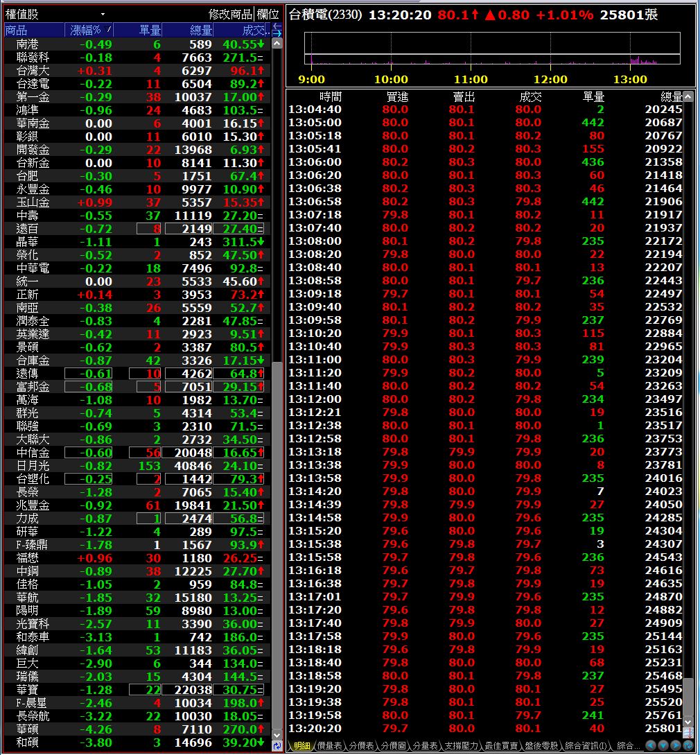The height and width of the screenshot is (755, 700).
Task: Click the 商品 column header
Action: (34, 31)
